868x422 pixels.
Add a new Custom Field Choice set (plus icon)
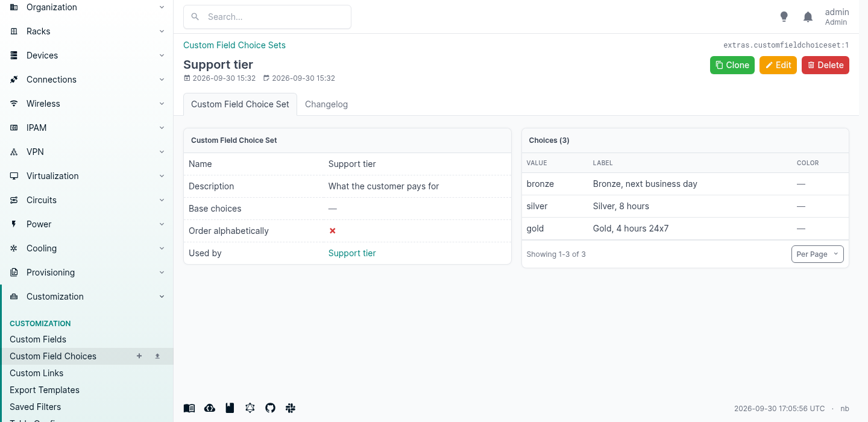pos(139,356)
